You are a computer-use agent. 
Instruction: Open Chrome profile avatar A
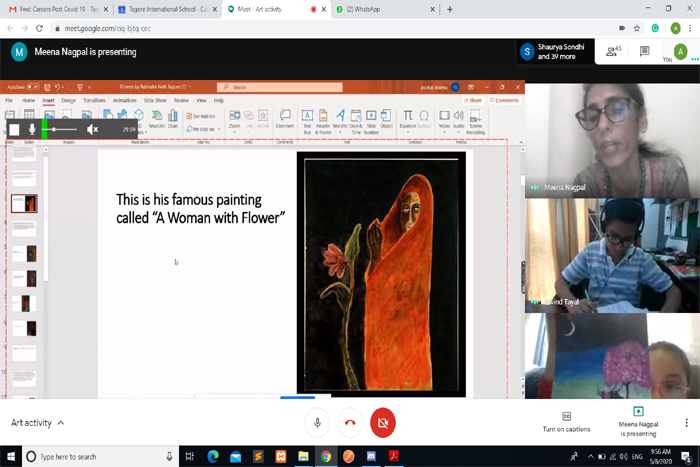pos(675,28)
